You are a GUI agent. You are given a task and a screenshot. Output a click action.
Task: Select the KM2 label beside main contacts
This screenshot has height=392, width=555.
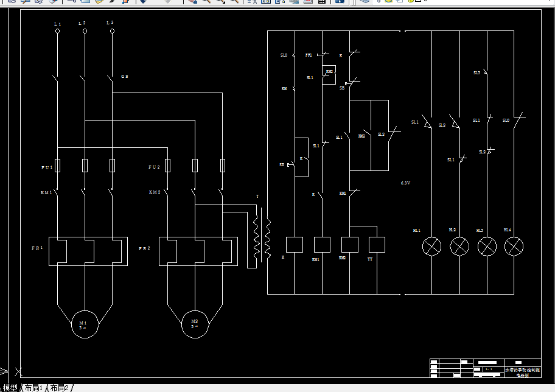click(x=155, y=192)
